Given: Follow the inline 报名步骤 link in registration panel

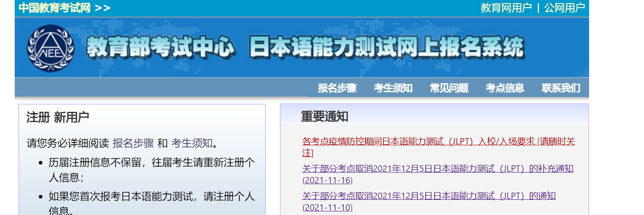Looking at the screenshot, I should (133, 143).
